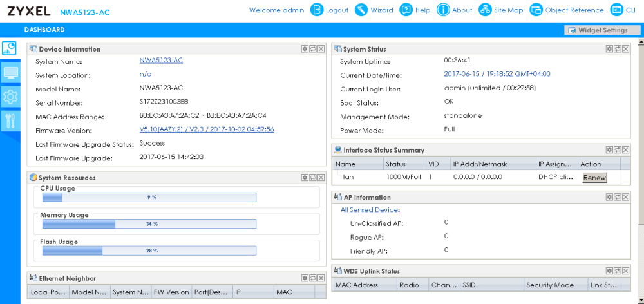Image resolution: width=644 pixels, height=304 pixels.
Task: Sort by Security Mode column header
Action: point(556,285)
